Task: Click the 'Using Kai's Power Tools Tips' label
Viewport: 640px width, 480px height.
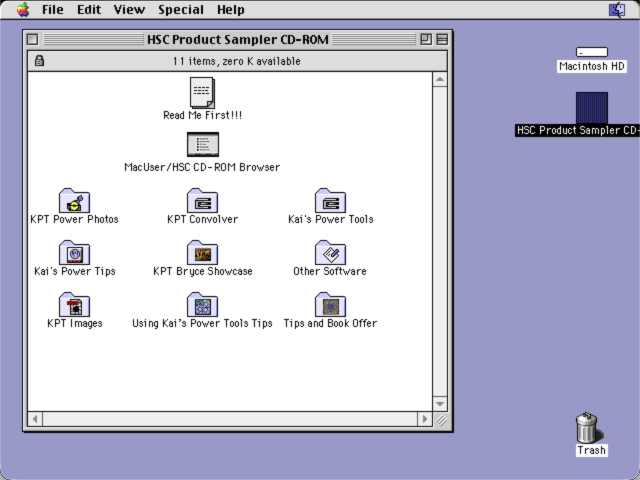Action: coord(202,323)
